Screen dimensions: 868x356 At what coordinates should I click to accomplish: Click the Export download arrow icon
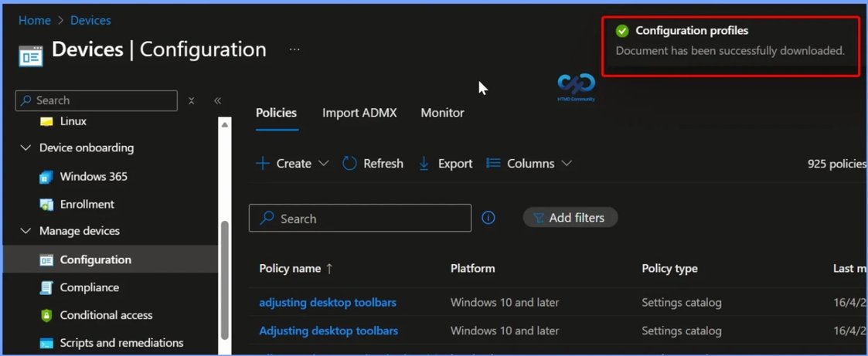point(424,164)
